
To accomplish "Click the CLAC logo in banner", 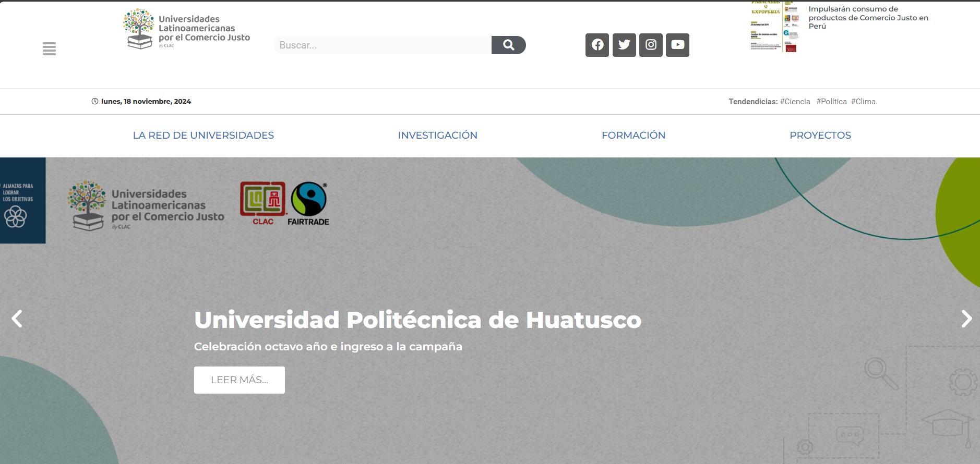I will pos(263,203).
